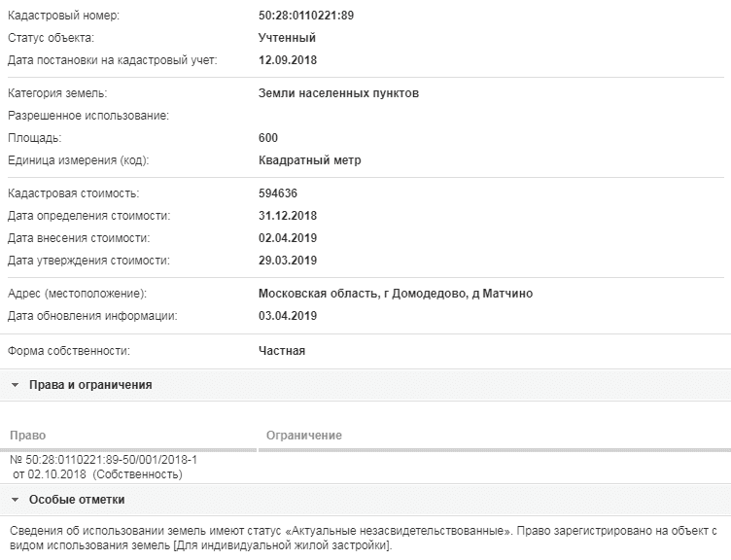
Task: Click the status value Учтенный
Action: coord(287,38)
